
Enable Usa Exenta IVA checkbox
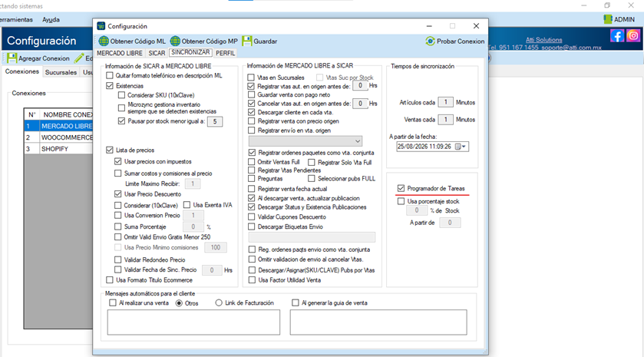pos(187,204)
